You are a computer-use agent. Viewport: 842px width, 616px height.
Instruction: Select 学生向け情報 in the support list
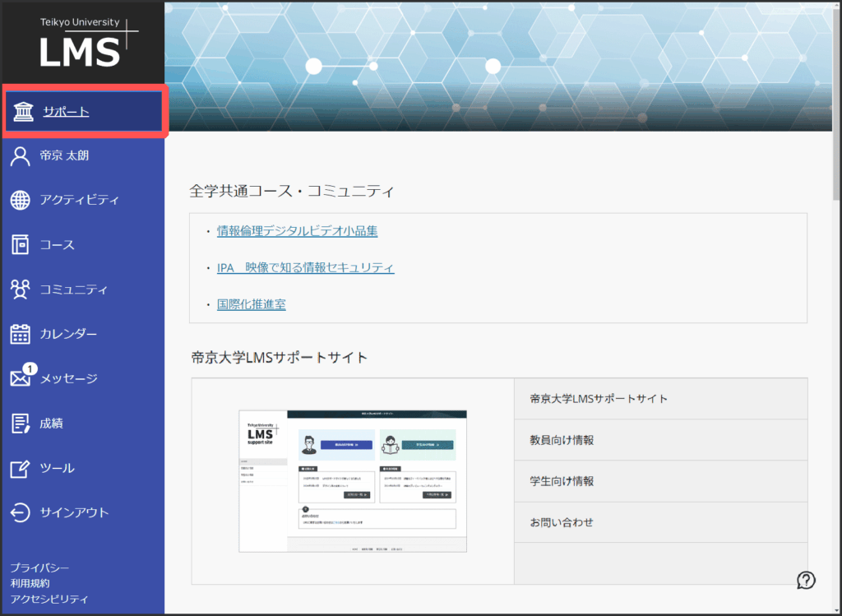pyautogui.click(x=660, y=481)
